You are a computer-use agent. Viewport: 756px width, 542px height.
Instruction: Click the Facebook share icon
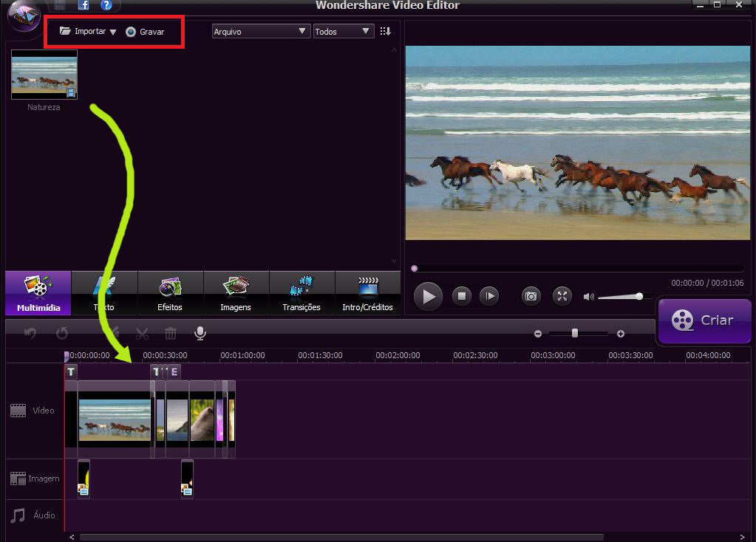tap(83, 5)
